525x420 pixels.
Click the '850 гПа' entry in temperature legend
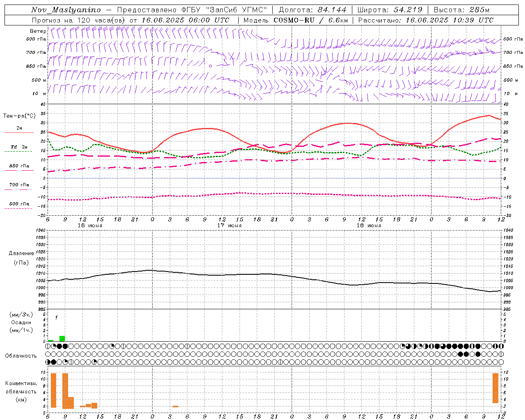pos(19,166)
